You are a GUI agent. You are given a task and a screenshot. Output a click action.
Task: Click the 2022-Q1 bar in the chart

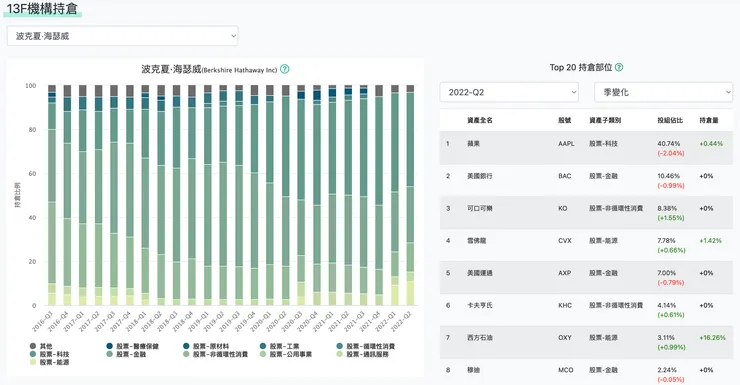coord(395,195)
